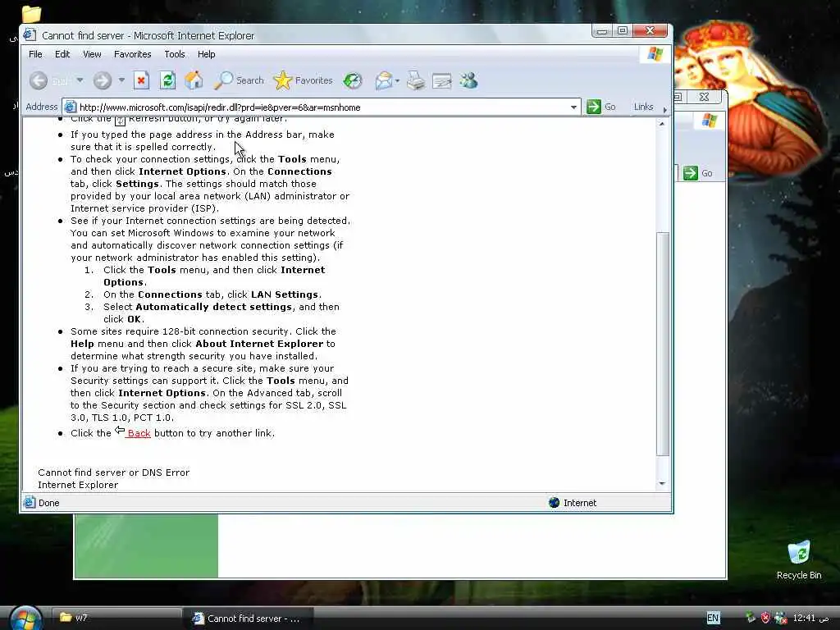Maximize the Internet Explorer window

(x=623, y=31)
